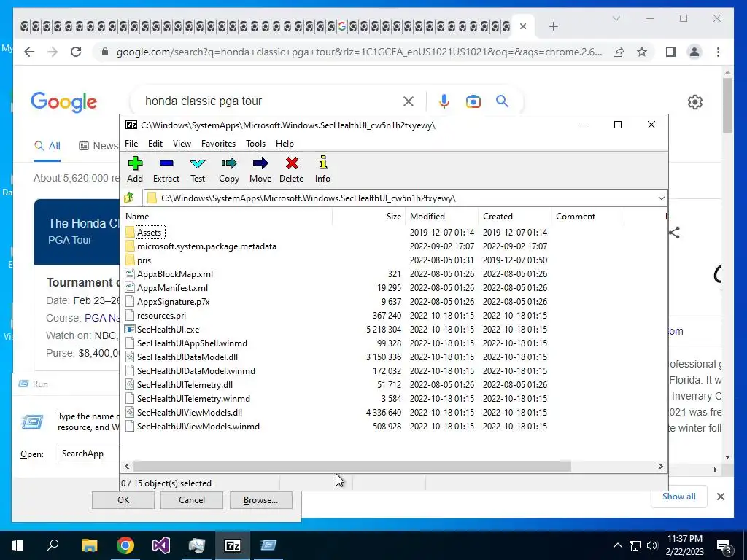Open Visual Studio from taskbar

(161, 545)
